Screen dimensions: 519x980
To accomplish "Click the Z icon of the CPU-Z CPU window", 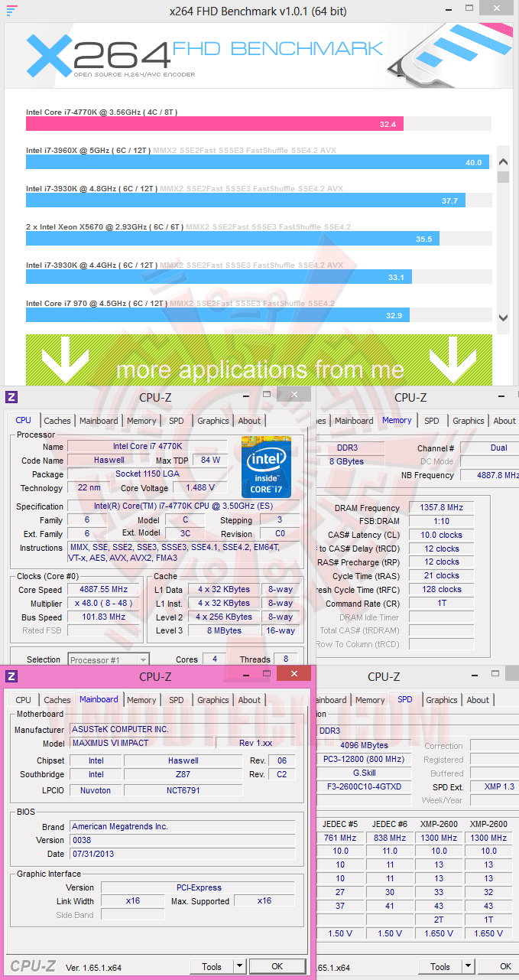I will [11, 397].
